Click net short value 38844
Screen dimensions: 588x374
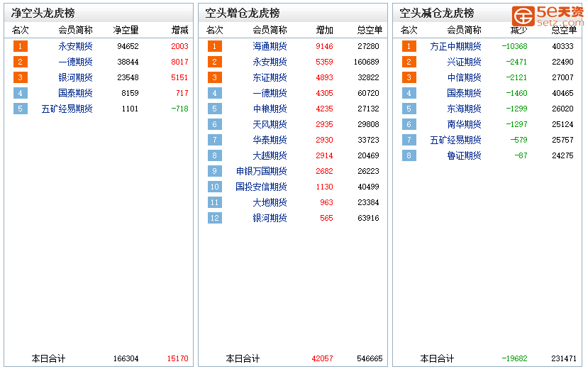click(128, 62)
